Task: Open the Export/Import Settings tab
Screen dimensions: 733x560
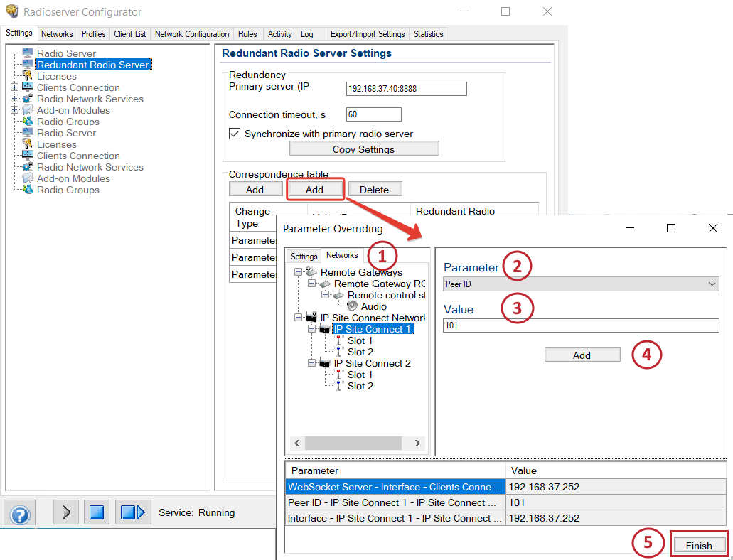Action: pos(368,34)
